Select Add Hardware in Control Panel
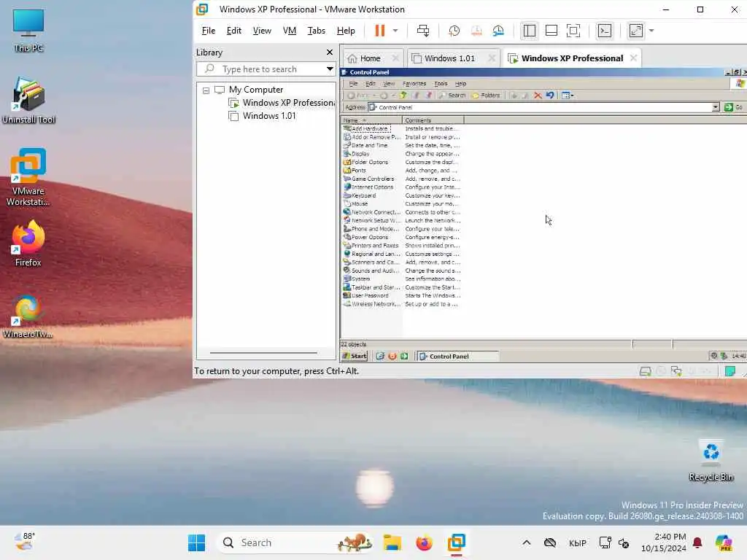Screen dimensions: 747x560 coord(366,128)
